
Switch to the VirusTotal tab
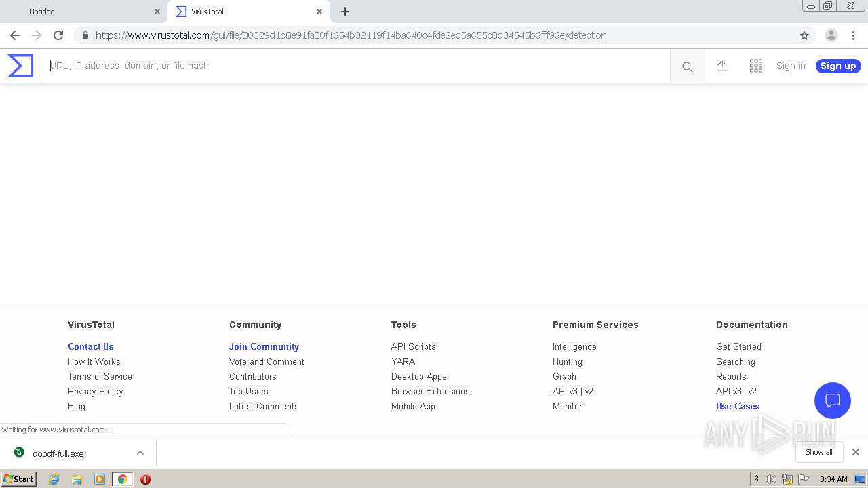coord(249,12)
